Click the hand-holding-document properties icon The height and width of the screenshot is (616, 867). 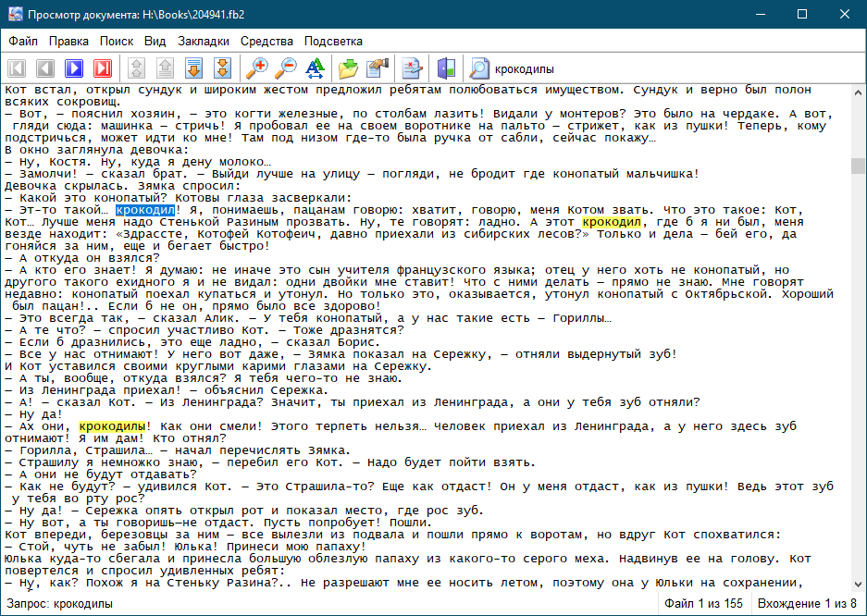pyautogui.click(x=378, y=68)
